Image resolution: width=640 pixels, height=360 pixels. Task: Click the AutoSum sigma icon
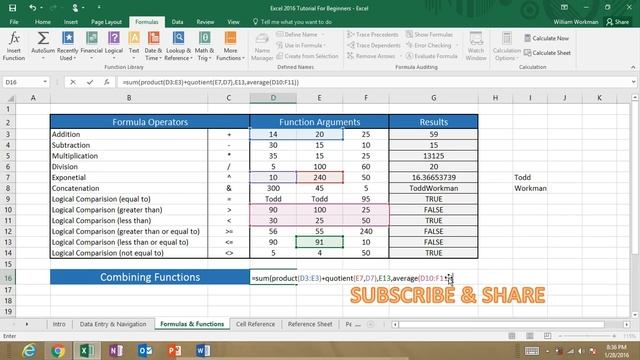coord(43,38)
